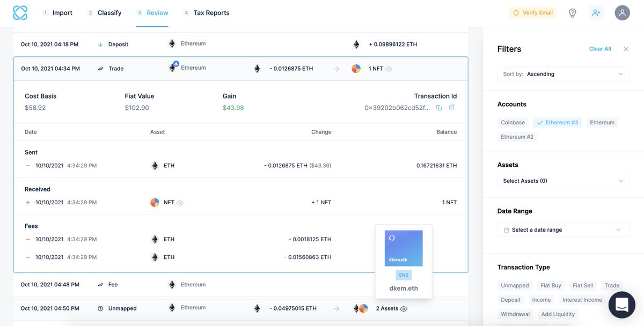The width and height of the screenshot is (644, 326).
Task: Toggle the Withdrawal type filter
Action: point(515,314)
